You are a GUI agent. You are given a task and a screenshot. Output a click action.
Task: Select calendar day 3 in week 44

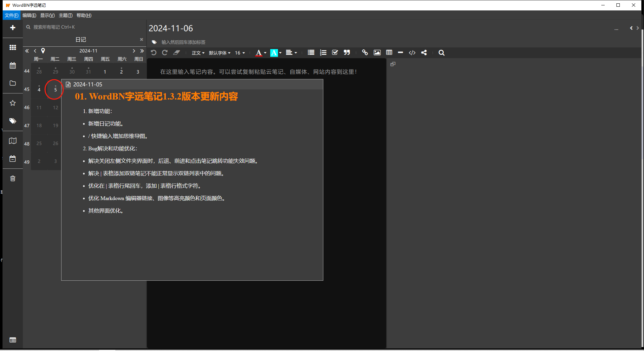click(138, 72)
